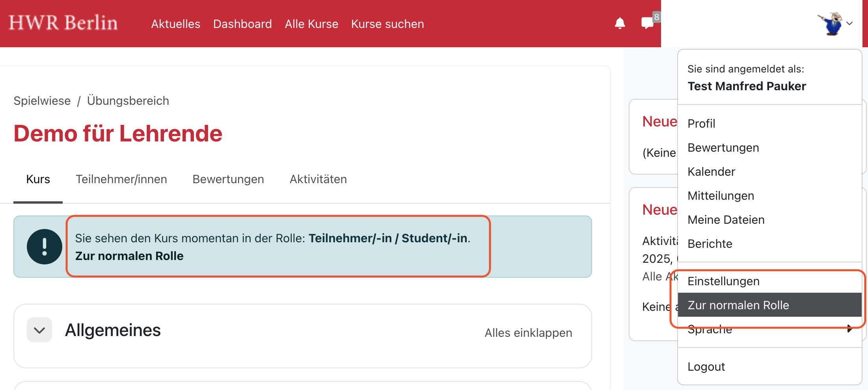Image resolution: width=868 pixels, height=390 pixels.
Task: Switch to the Teilnehmer/innen tab
Action: [x=121, y=179]
